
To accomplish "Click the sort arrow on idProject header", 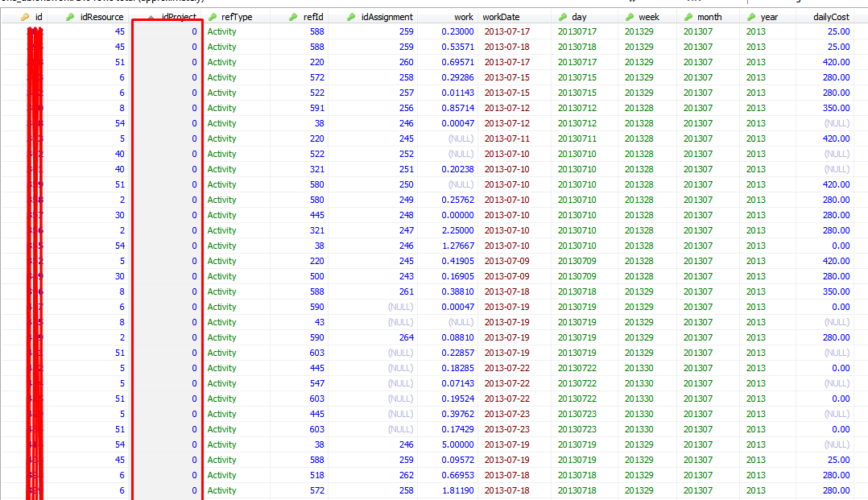I will tap(152, 17).
